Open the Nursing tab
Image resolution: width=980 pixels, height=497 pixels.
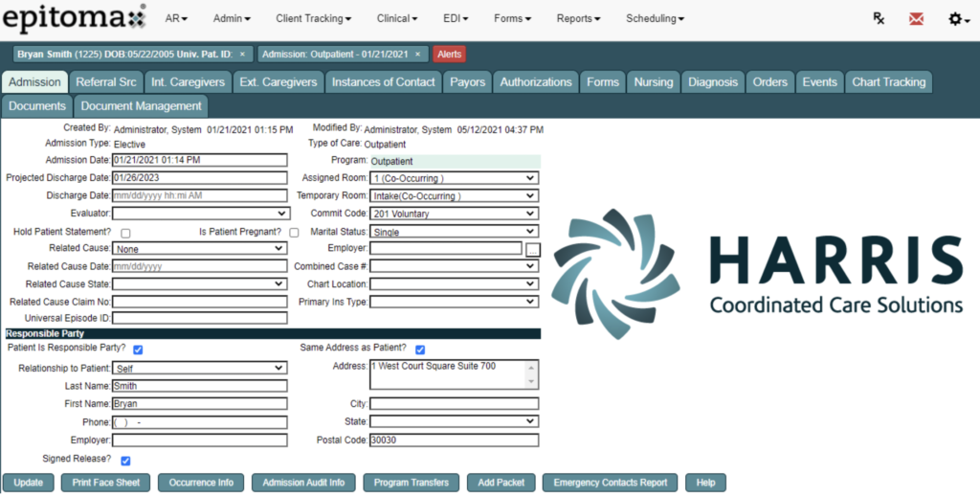[x=654, y=82]
